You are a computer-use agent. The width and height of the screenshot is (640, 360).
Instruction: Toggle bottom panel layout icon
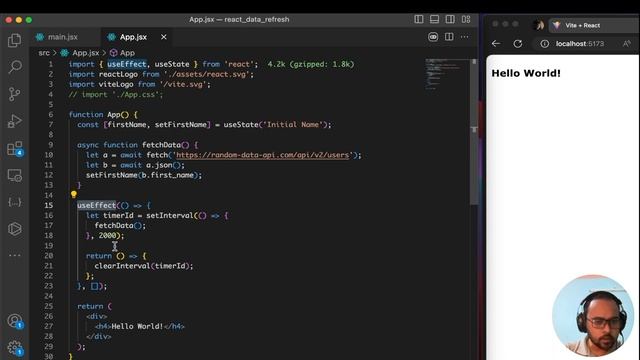click(x=434, y=19)
